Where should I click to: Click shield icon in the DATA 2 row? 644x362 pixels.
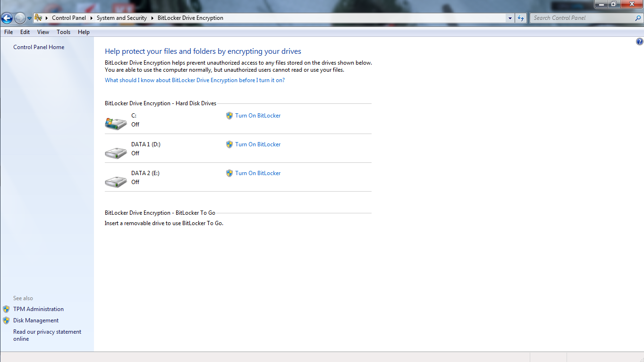[x=229, y=173]
